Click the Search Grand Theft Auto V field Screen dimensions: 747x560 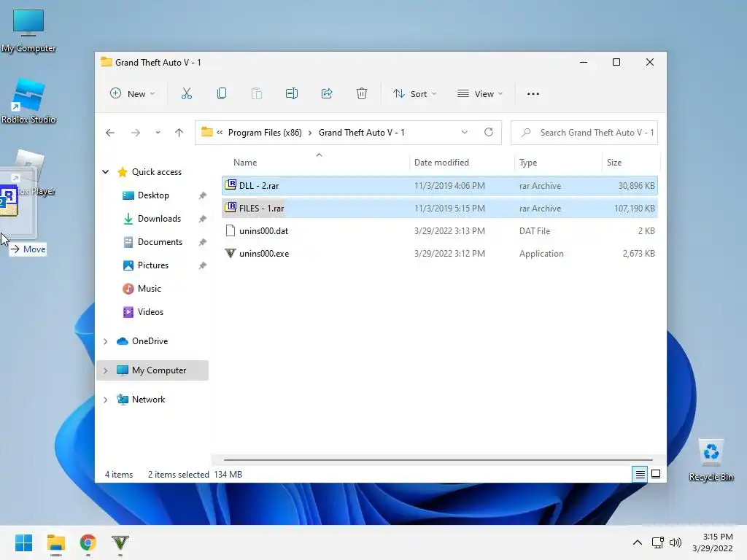click(x=584, y=133)
